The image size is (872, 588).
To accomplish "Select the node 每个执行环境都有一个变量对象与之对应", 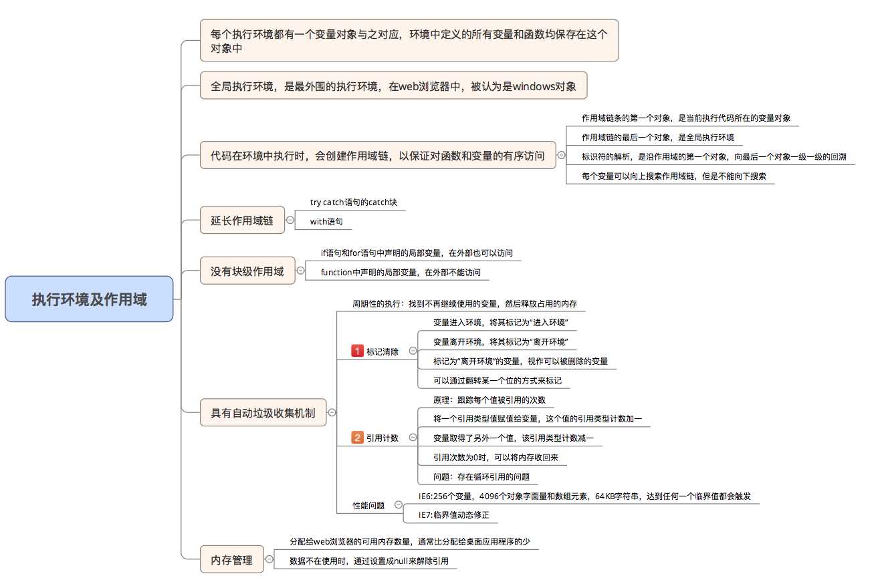I will (409, 41).
